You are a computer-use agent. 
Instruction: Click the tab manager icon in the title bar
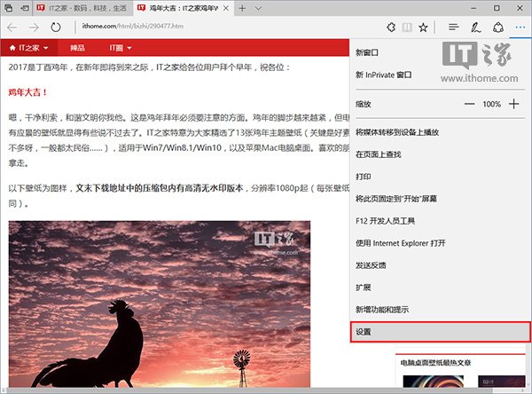click(x=9, y=8)
